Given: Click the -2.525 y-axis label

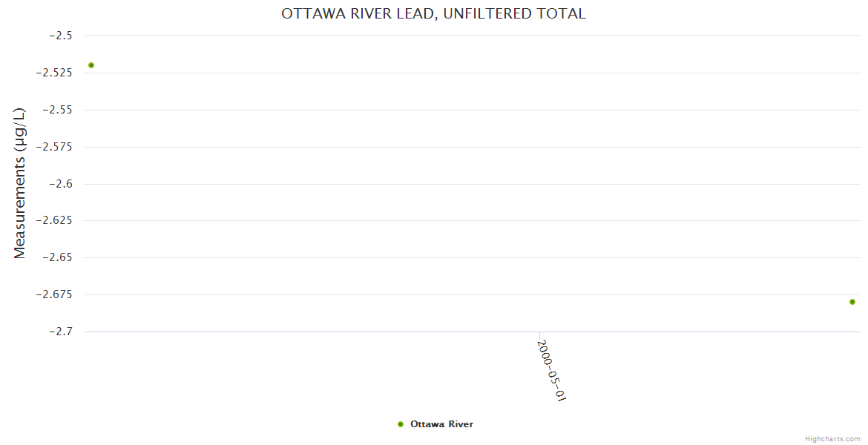Looking at the screenshot, I should click(x=57, y=73).
